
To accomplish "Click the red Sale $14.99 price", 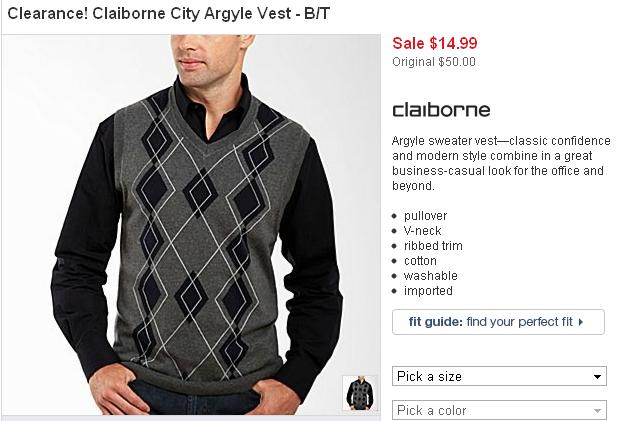I will 435,43.
